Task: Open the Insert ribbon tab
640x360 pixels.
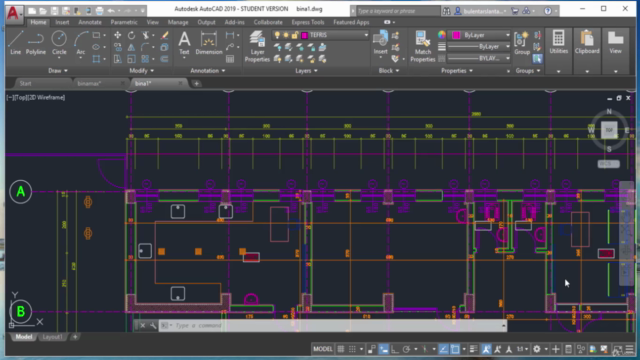Action: [x=62, y=22]
